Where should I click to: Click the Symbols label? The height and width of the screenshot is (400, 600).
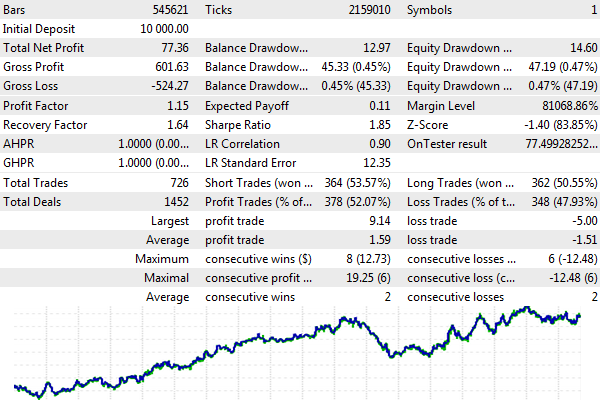[429, 10]
